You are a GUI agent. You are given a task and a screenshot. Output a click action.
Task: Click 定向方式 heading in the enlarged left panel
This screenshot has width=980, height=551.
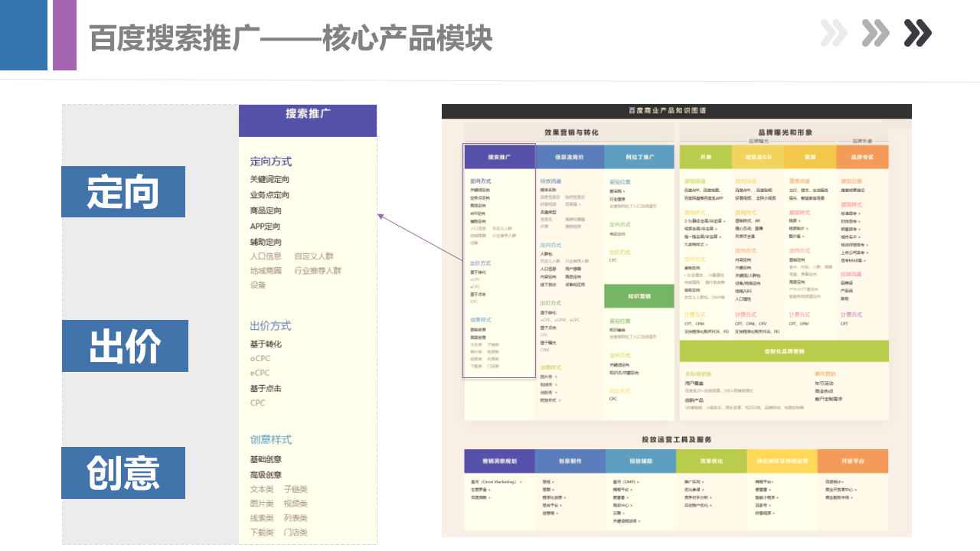tap(271, 161)
